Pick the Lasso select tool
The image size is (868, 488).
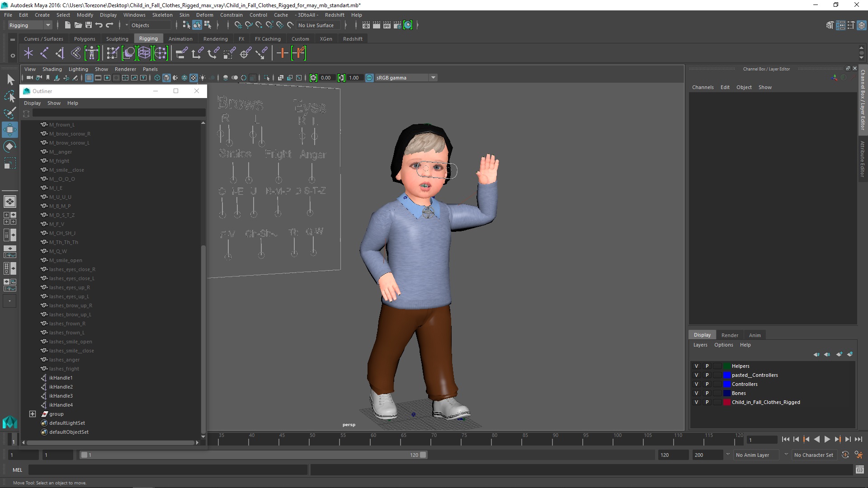[x=9, y=96]
